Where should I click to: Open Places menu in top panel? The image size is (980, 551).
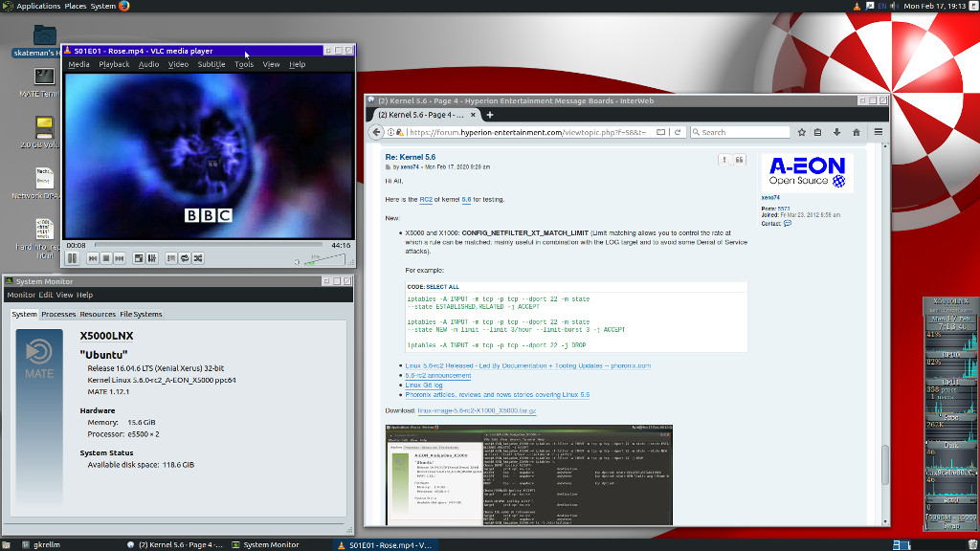tap(75, 7)
